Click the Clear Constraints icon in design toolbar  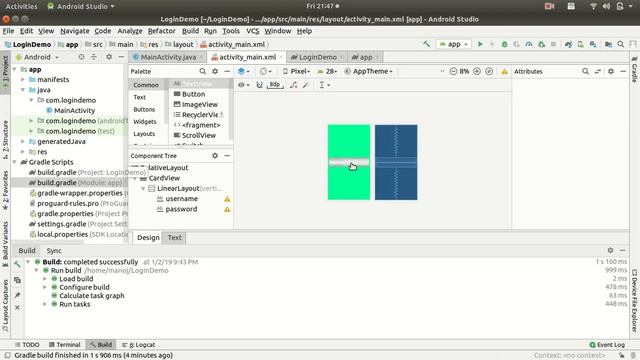[x=293, y=85]
